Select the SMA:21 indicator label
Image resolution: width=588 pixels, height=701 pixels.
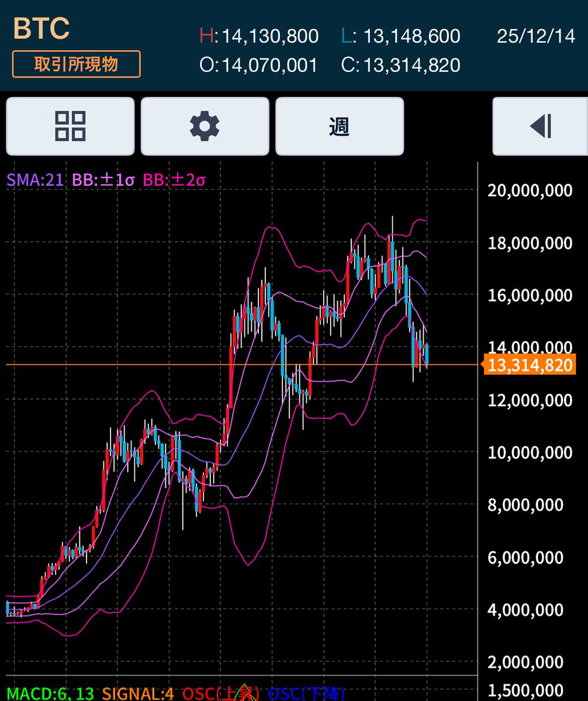click(34, 179)
